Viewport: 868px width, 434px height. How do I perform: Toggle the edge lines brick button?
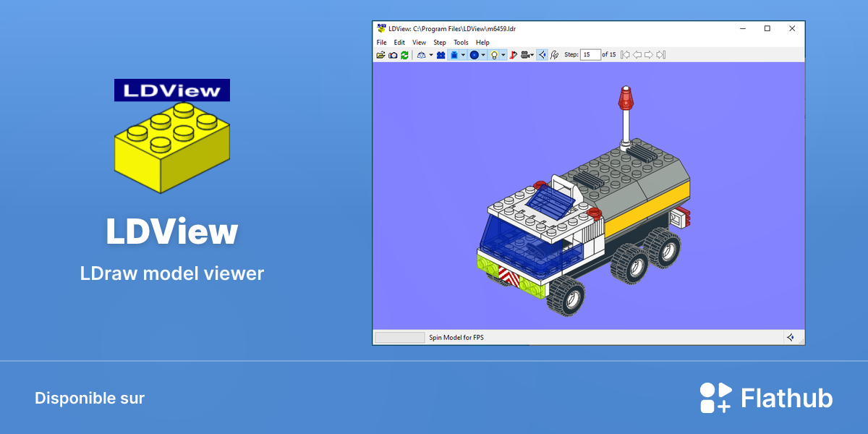454,55
